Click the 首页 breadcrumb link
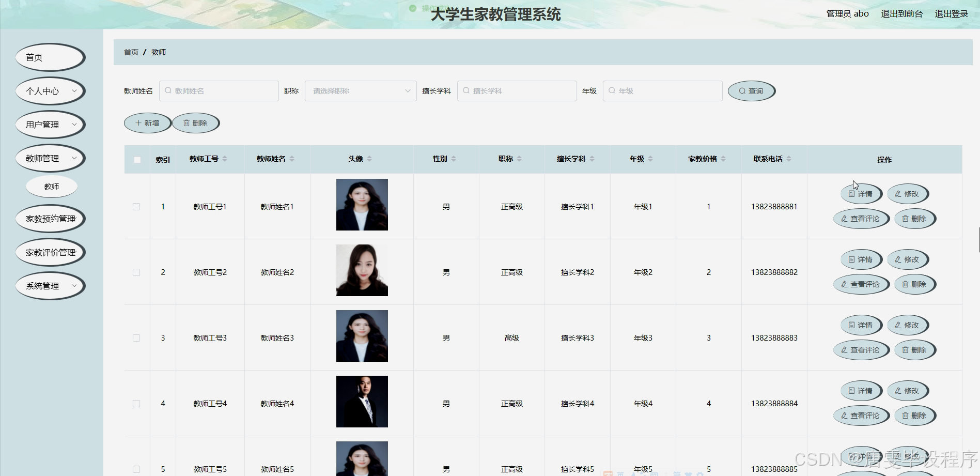The width and height of the screenshot is (980, 476). 131,52
